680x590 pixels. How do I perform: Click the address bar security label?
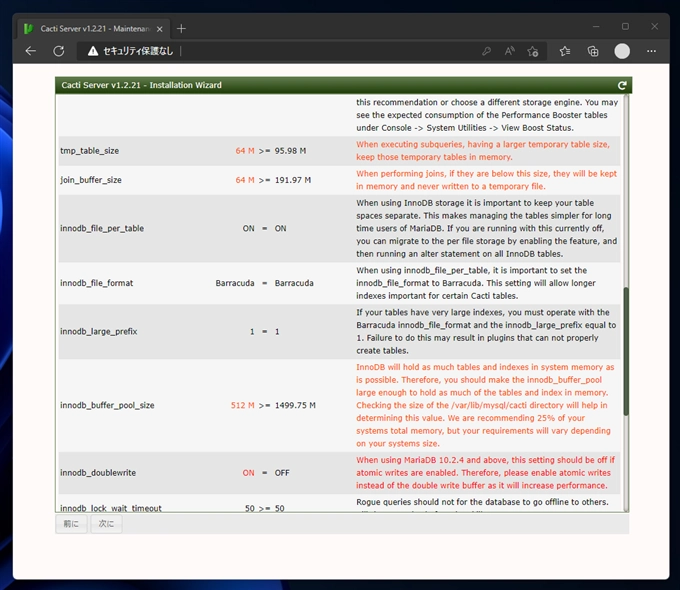coord(138,51)
